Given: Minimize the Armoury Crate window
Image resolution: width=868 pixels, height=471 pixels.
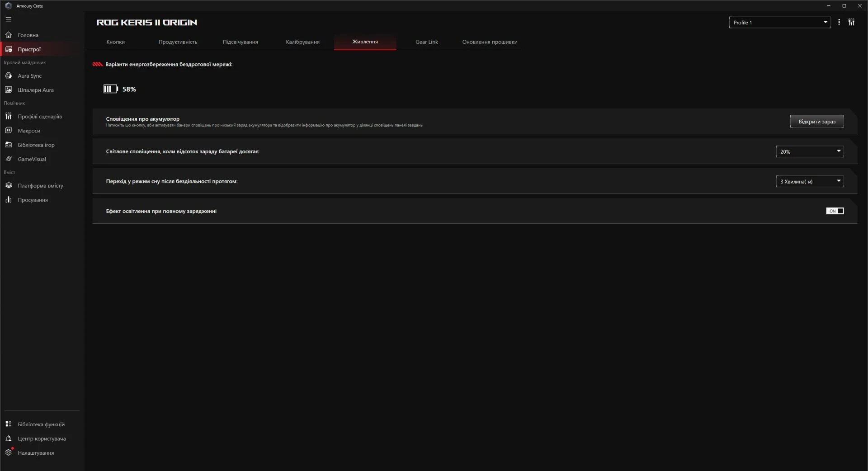Looking at the screenshot, I should (829, 6).
